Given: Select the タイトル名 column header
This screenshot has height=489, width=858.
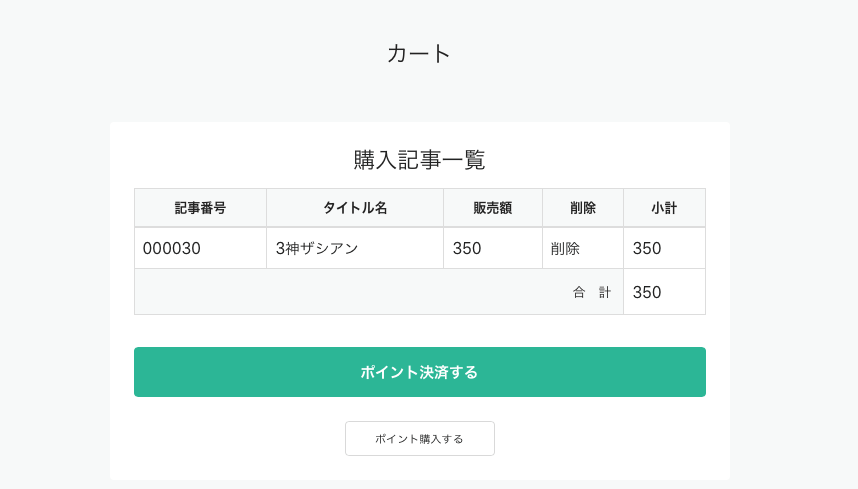Looking at the screenshot, I should click(354, 208).
